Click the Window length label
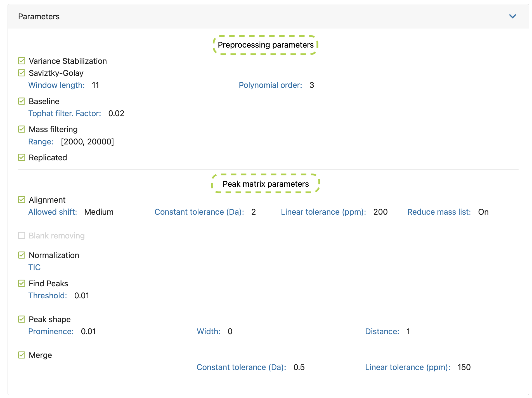Image resolution: width=532 pixels, height=398 pixels. (x=56, y=85)
